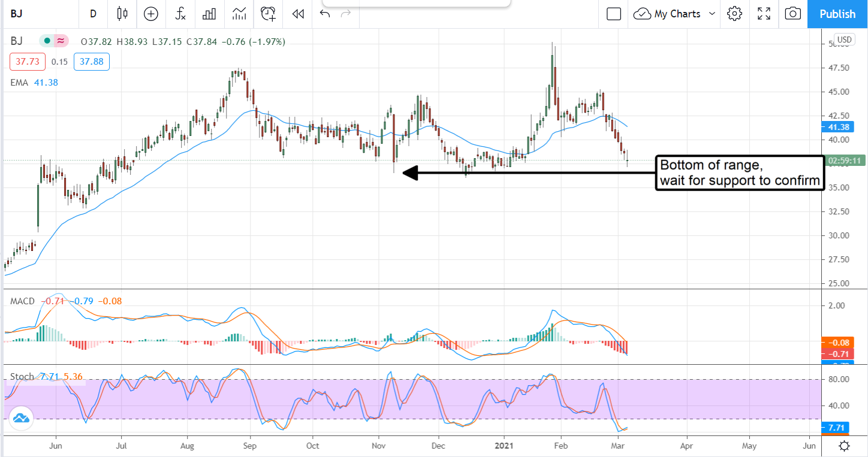Open the D timeframe interval dropdown

pyautogui.click(x=93, y=14)
